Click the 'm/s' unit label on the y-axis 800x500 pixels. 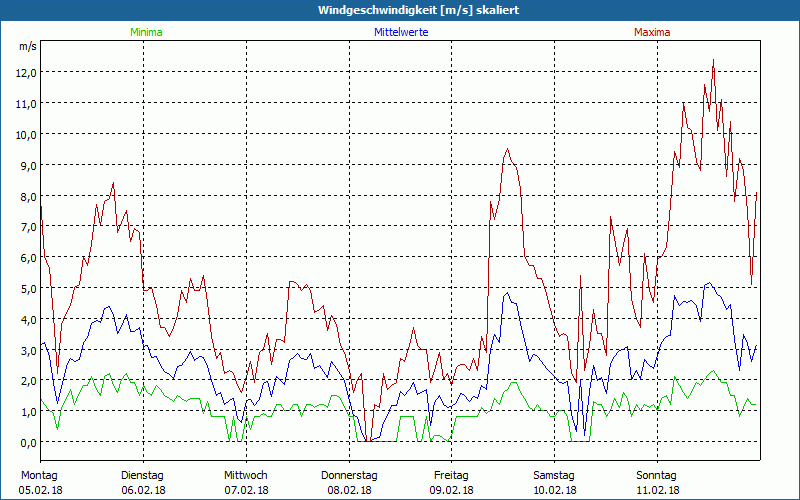click(27, 46)
